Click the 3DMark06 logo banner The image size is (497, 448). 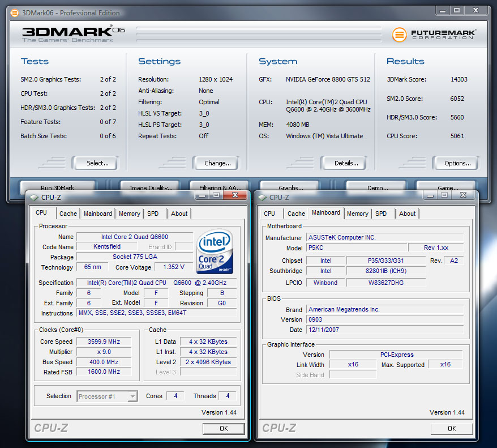(74, 34)
